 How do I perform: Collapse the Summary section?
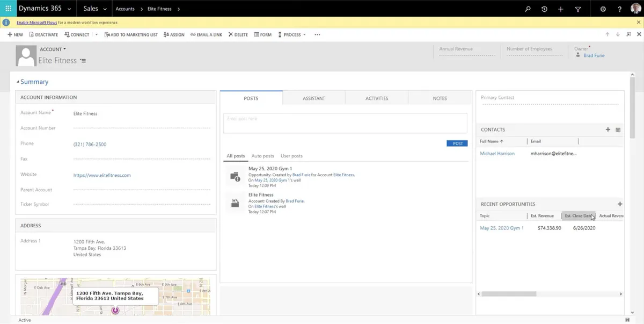coord(18,82)
